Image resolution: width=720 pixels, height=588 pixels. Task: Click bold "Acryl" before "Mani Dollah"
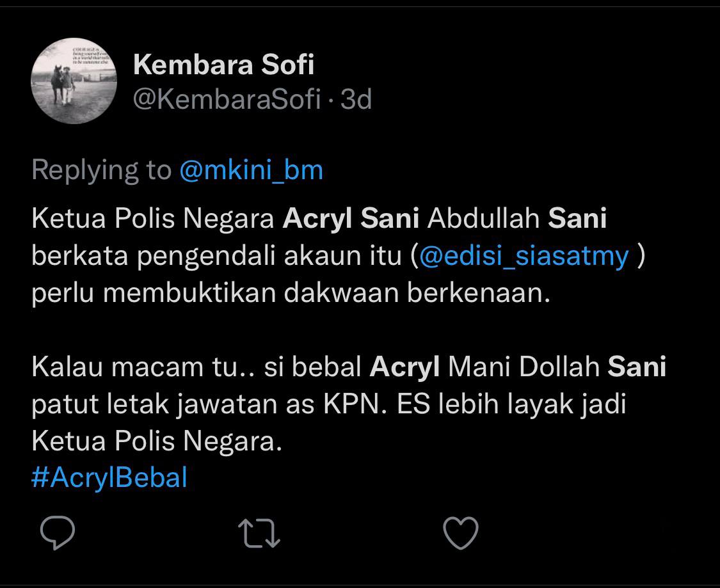tap(405, 367)
